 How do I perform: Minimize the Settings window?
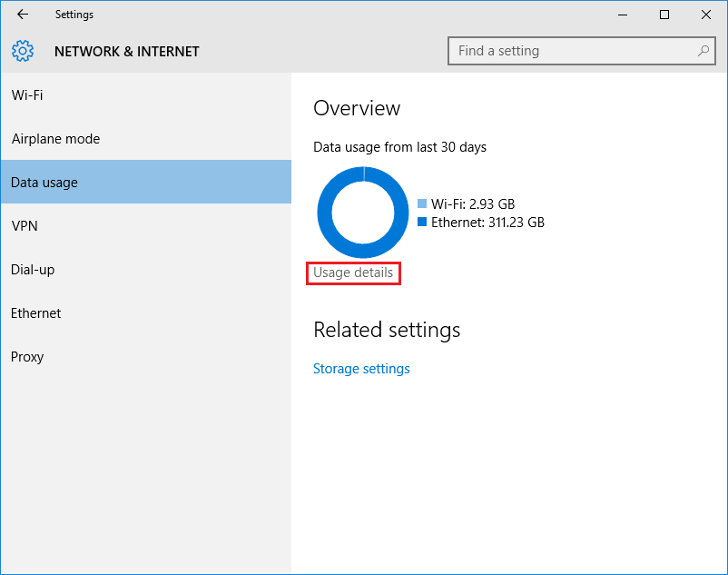pyautogui.click(x=623, y=15)
